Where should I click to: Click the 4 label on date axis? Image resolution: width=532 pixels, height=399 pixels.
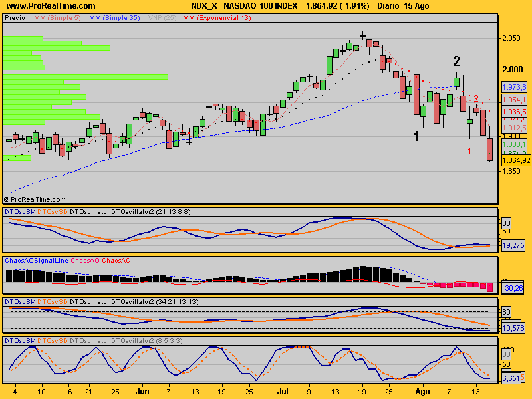tap(15, 392)
